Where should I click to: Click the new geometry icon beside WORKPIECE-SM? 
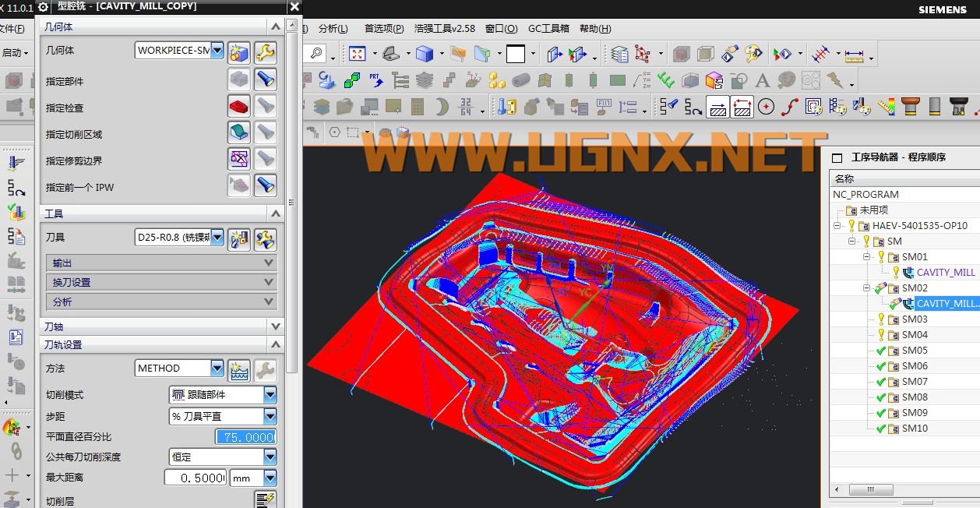[x=240, y=52]
